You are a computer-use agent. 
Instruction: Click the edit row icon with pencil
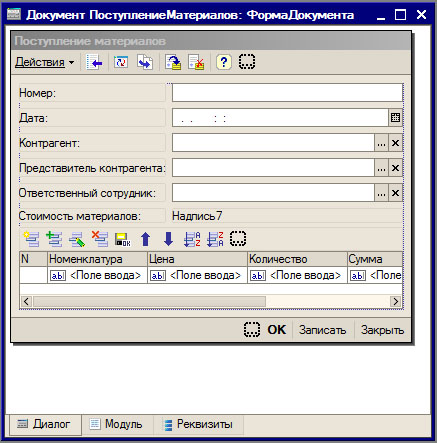[77, 239]
